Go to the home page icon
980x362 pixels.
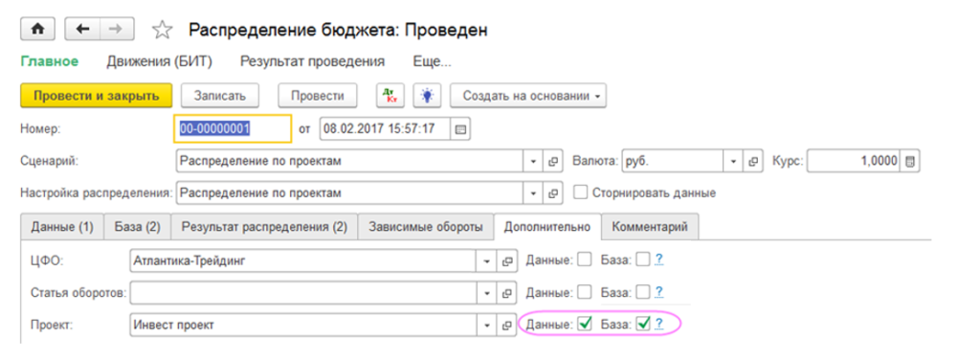click(x=37, y=30)
